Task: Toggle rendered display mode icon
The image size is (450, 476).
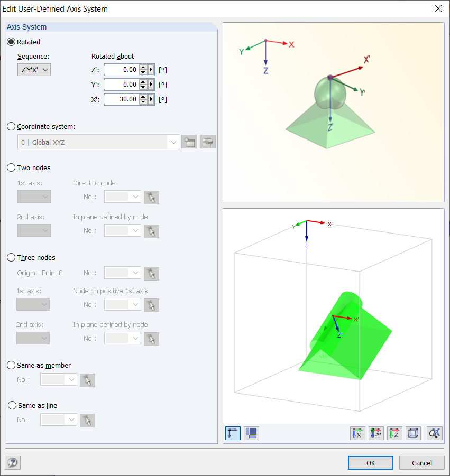Action: 251,433
